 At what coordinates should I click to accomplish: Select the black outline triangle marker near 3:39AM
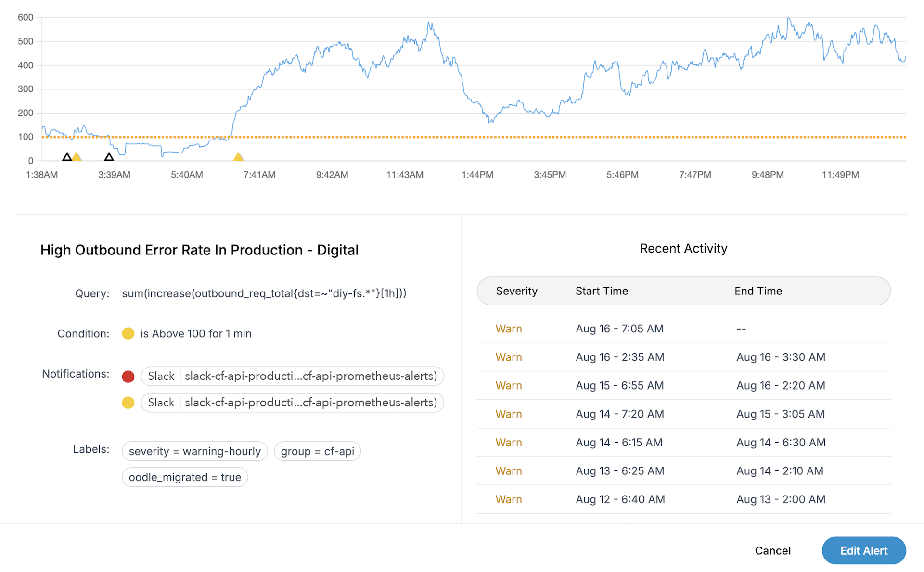tap(109, 156)
